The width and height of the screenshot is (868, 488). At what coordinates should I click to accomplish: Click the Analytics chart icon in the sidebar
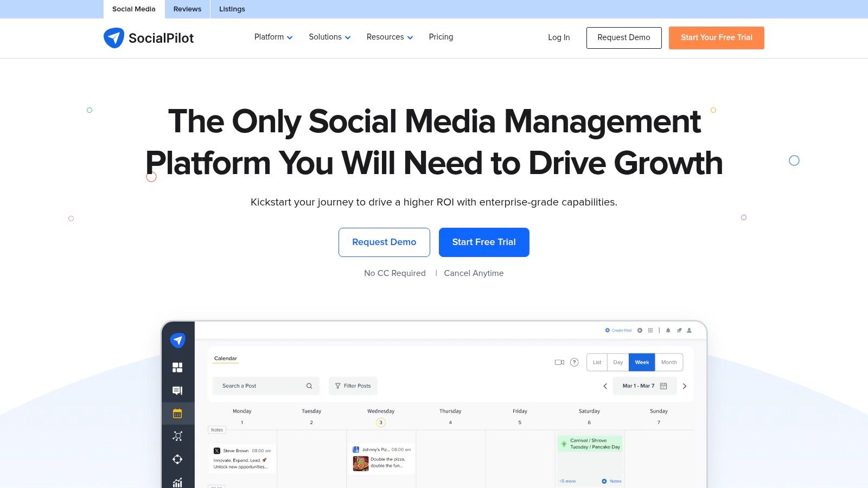[177, 481]
